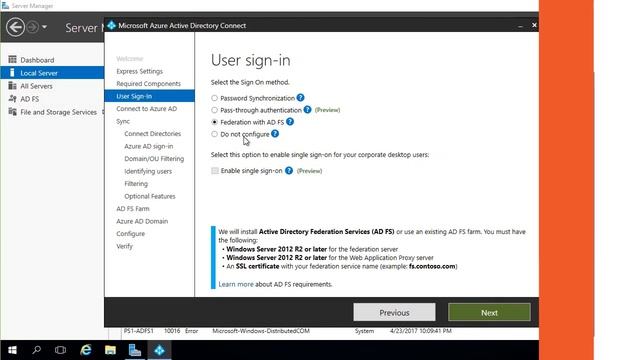Go to Configure step
640x360 pixels.
pyautogui.click(x=131, y=234)
